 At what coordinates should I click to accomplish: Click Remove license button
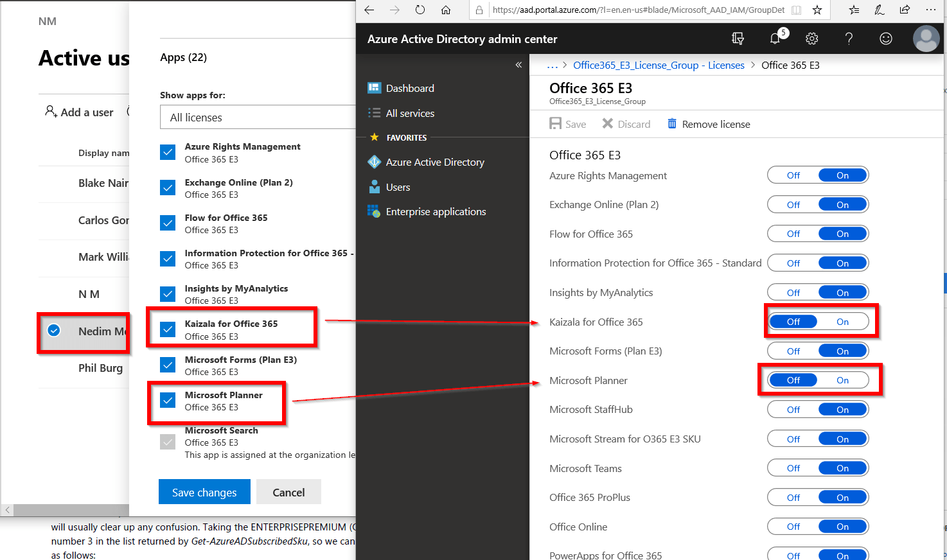[708, 124]
